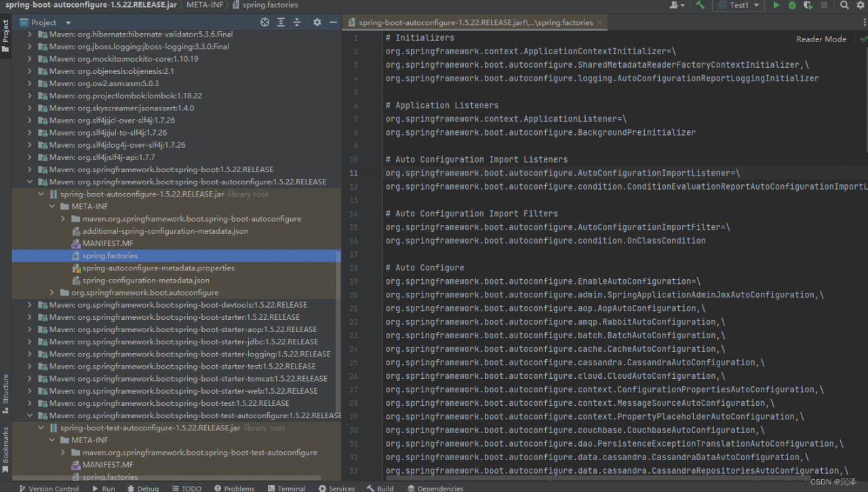Collapse the first META-INF folder

[52, 206]
